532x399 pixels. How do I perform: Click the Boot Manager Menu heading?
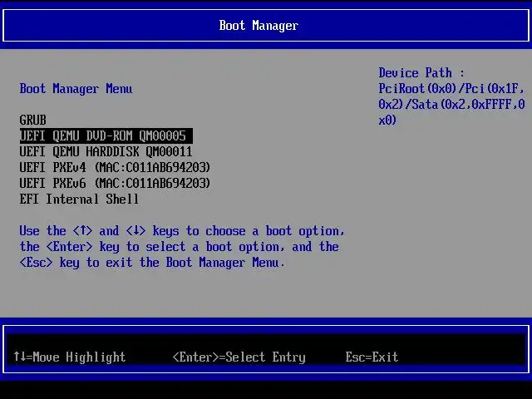(x=76, y=89)
